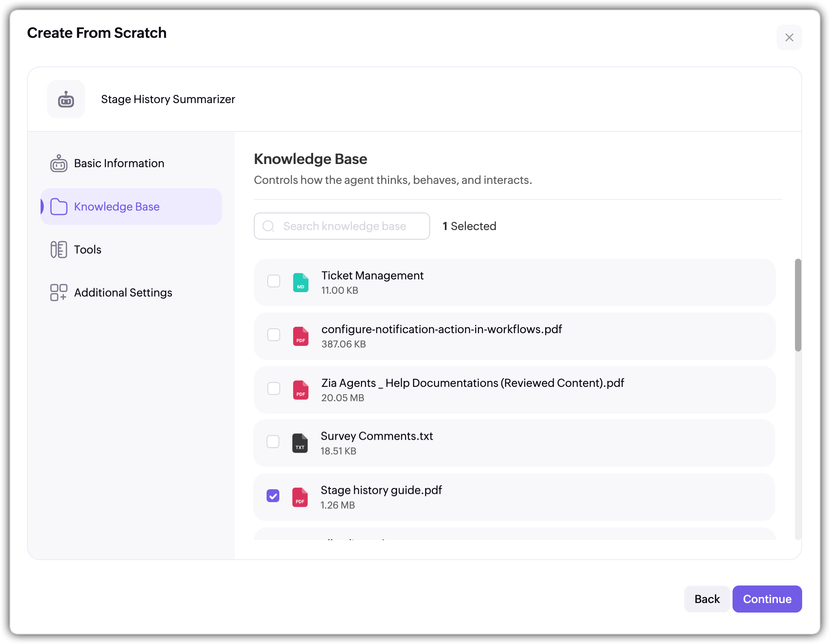
Task: Click the Survey Comments TXT file icon
Action: coord(300,443)
